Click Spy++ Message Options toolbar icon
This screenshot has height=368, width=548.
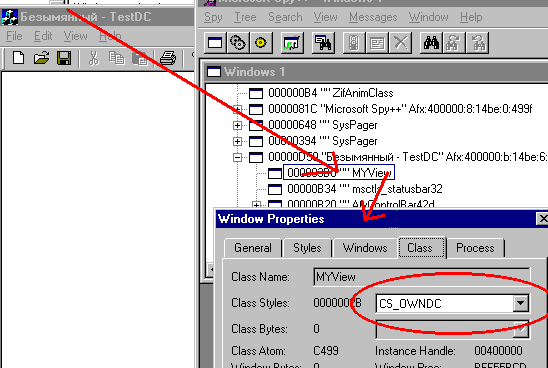tap(377, 43)
